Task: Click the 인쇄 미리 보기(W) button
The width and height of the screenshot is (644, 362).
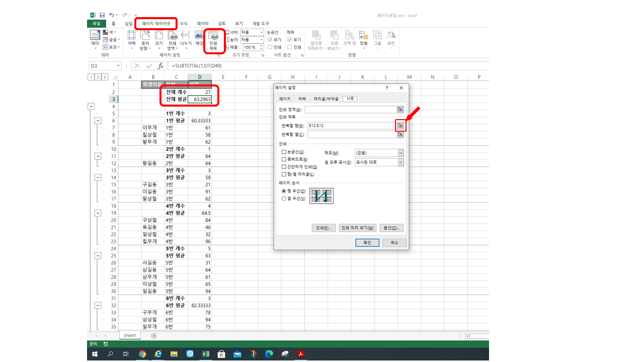Action: (358, 228)
